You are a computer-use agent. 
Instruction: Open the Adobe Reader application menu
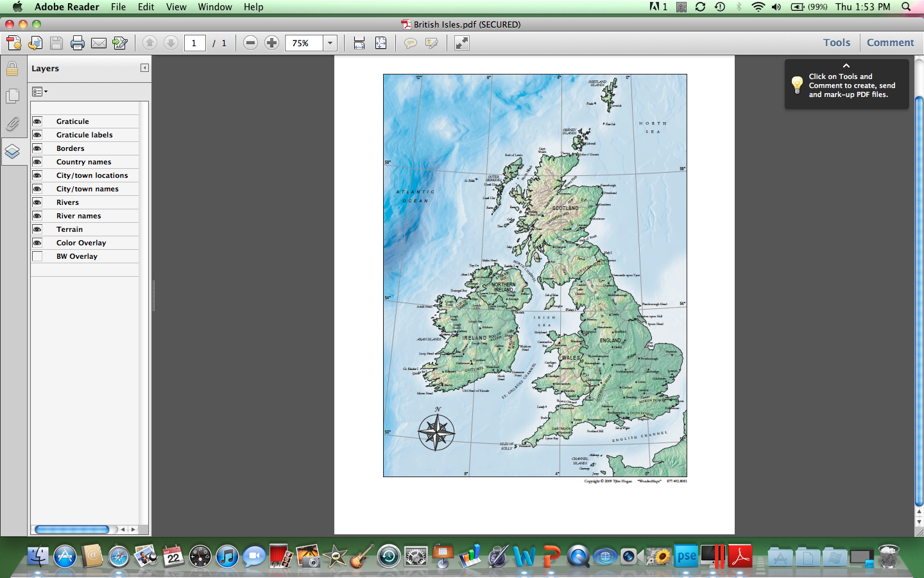67,7
